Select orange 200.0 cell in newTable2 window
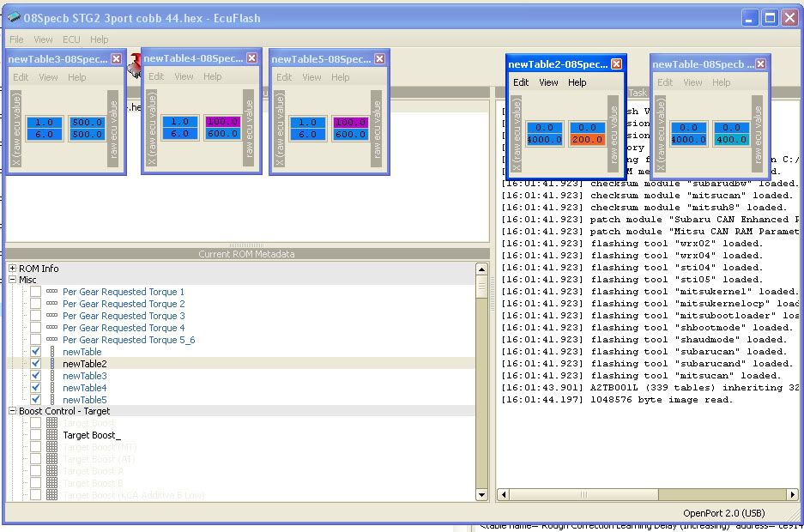804x532 pixels. 588,139
